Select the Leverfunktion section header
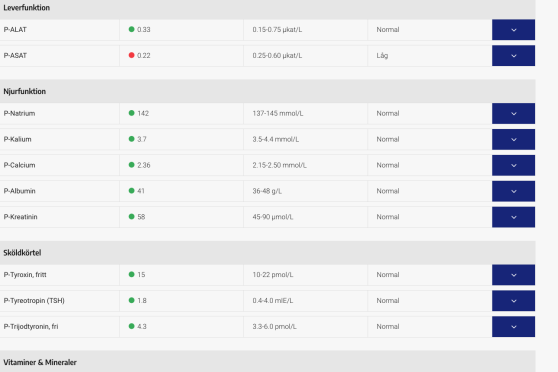Image resolution: width=558 pixels, height=372 pixels. [x=27, y=8]
